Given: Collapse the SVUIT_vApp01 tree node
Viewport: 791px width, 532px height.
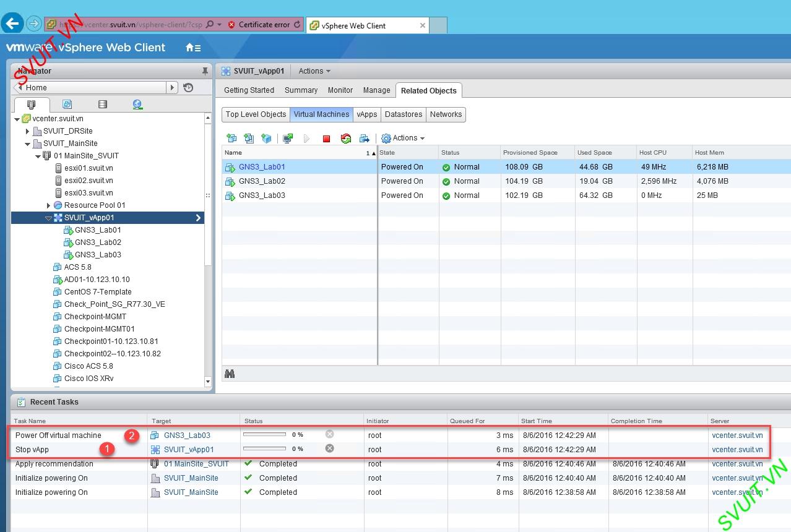Looking at the screenshot, I should click(x=48, y=218).
